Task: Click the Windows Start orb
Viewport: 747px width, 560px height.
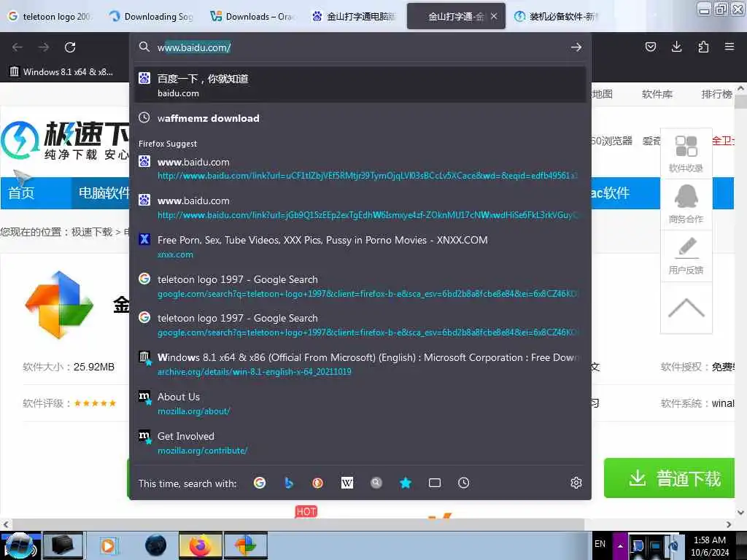Action: coord(20,545)
